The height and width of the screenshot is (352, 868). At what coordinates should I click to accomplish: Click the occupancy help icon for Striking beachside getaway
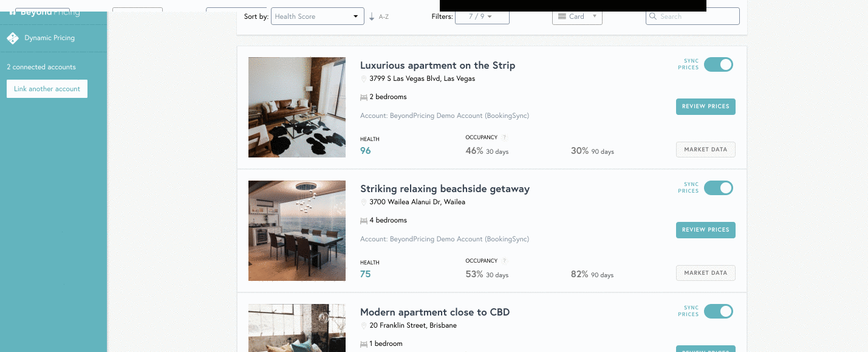click(x=504, y=261)
